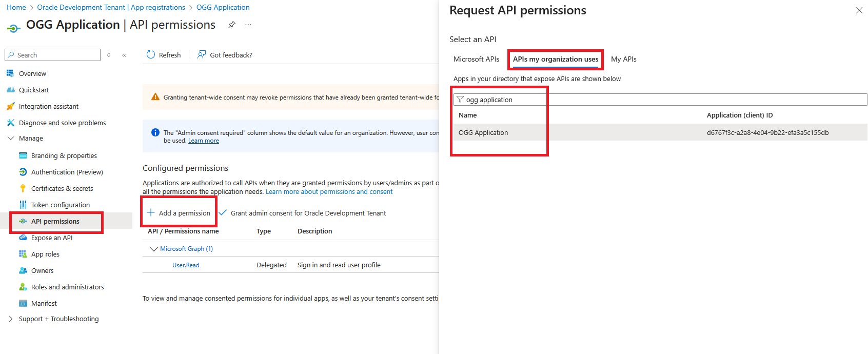Click the Quickstart cloud icon
This screenshot has width=868, height=354.
(x=10, y=90)
